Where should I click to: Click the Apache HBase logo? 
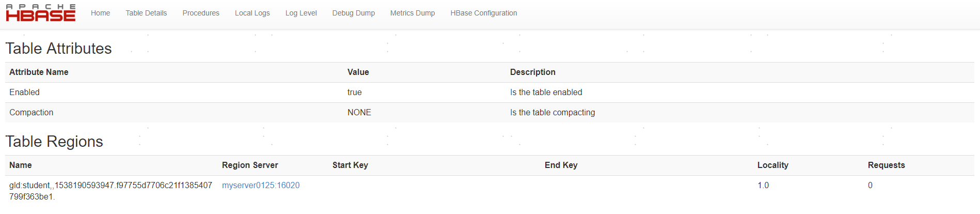(41, 13)
